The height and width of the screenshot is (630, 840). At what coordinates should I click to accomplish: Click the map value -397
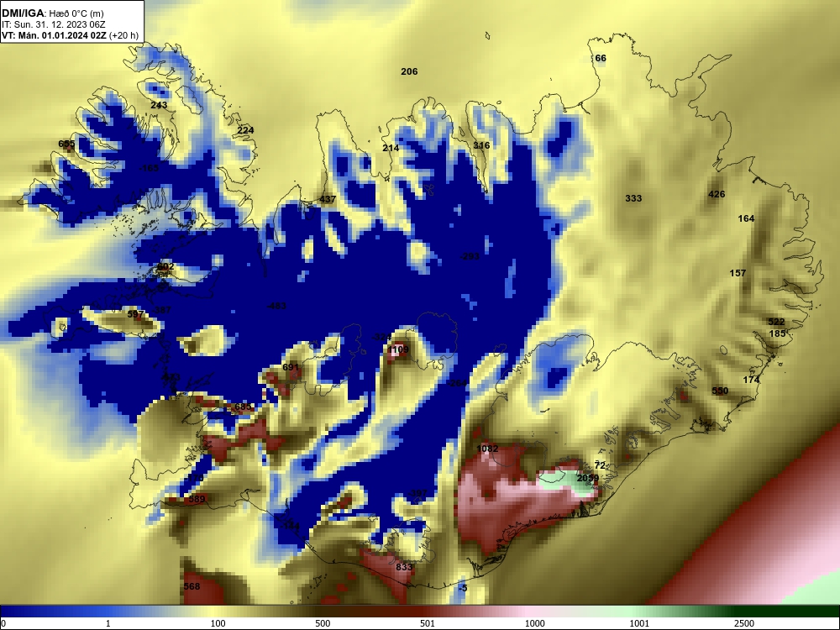[x=417, y=493]
